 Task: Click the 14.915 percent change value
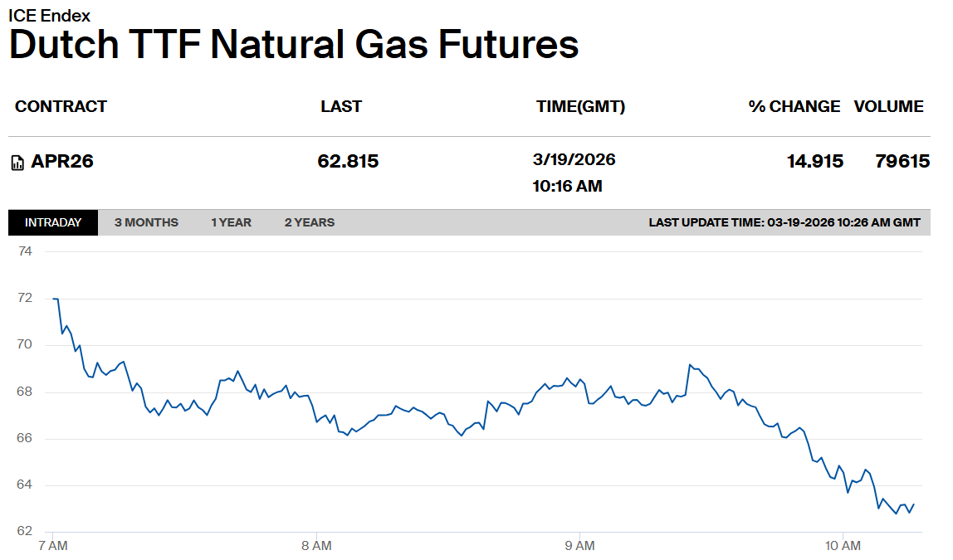pos(815,162)
